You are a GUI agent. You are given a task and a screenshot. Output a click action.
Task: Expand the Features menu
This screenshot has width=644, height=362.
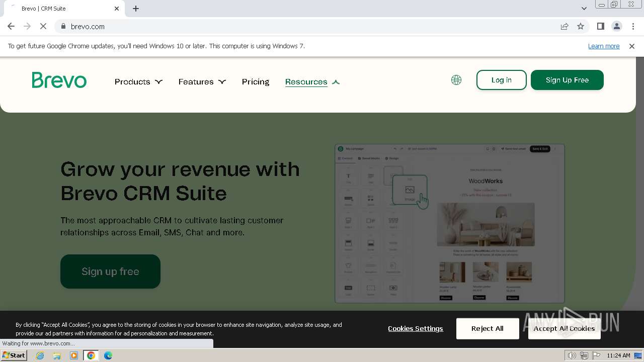click(x=202, y=81)
